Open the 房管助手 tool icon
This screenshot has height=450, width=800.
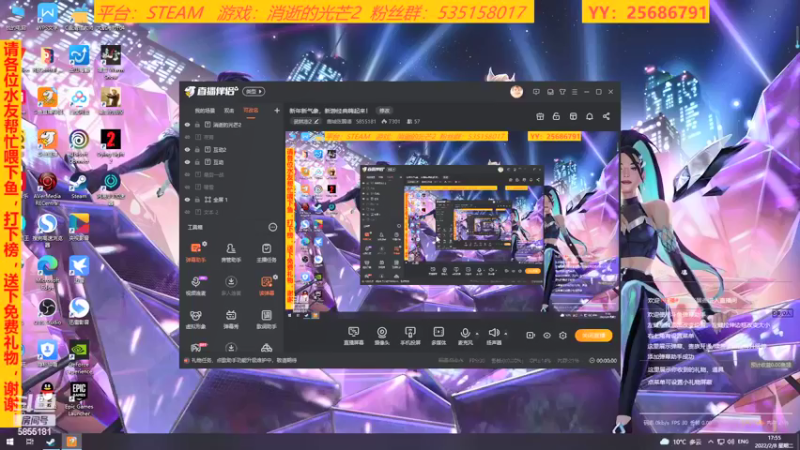231,252
